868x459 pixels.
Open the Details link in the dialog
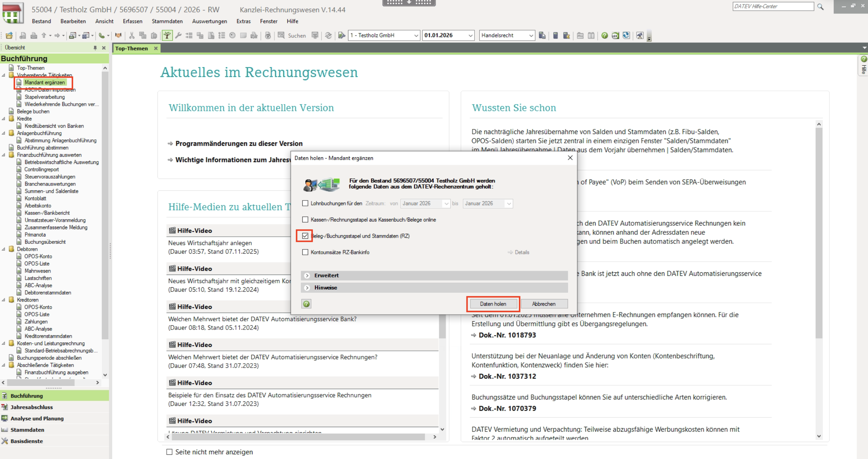tap(518, 252)
